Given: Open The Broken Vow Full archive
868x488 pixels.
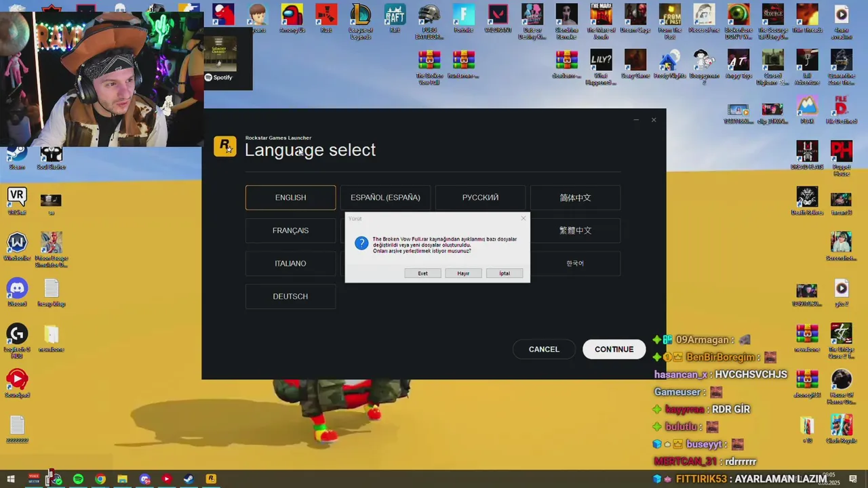Looking at the screenshot, I should 429,67.
